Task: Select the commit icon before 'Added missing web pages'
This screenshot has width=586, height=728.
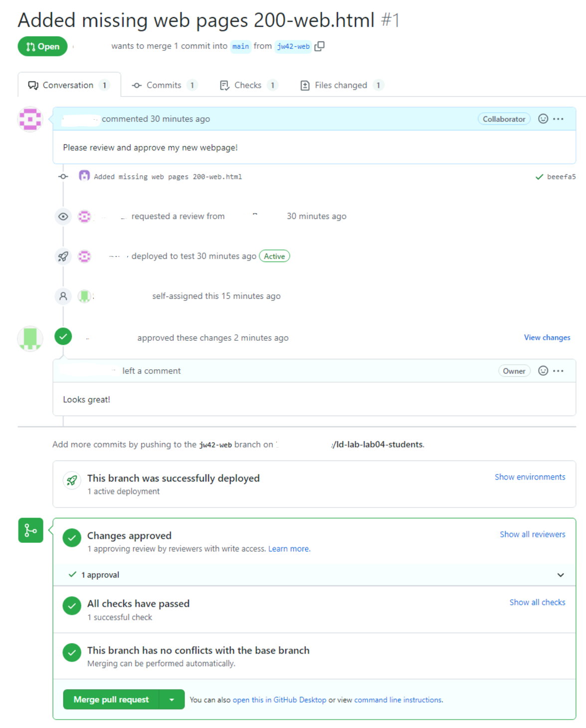Action: coord(63,176)
